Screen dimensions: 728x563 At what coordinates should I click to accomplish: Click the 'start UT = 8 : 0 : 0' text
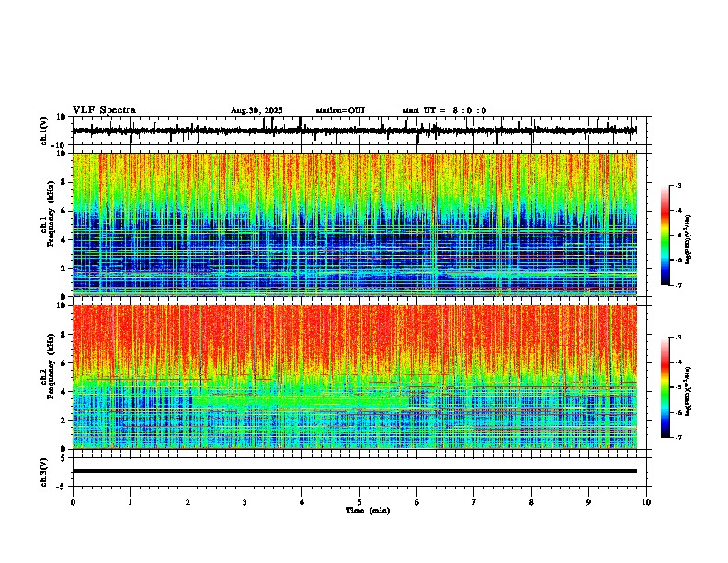444,110
